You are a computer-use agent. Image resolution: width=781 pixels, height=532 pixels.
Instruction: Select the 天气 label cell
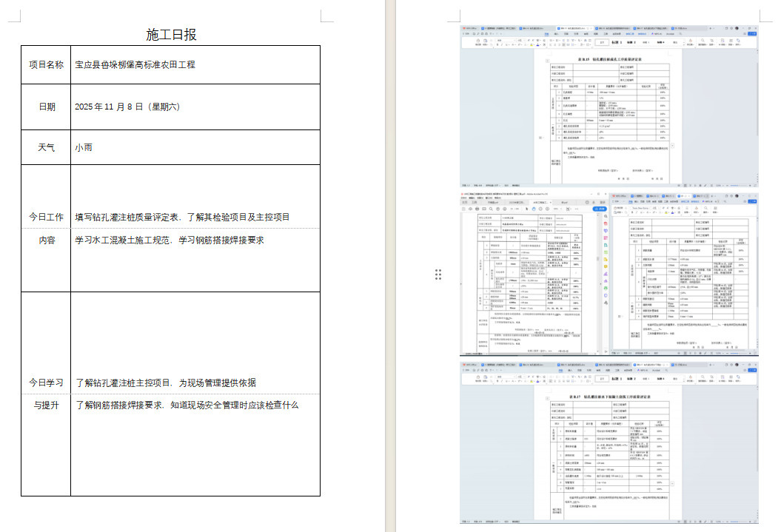[x=46, y=147]
